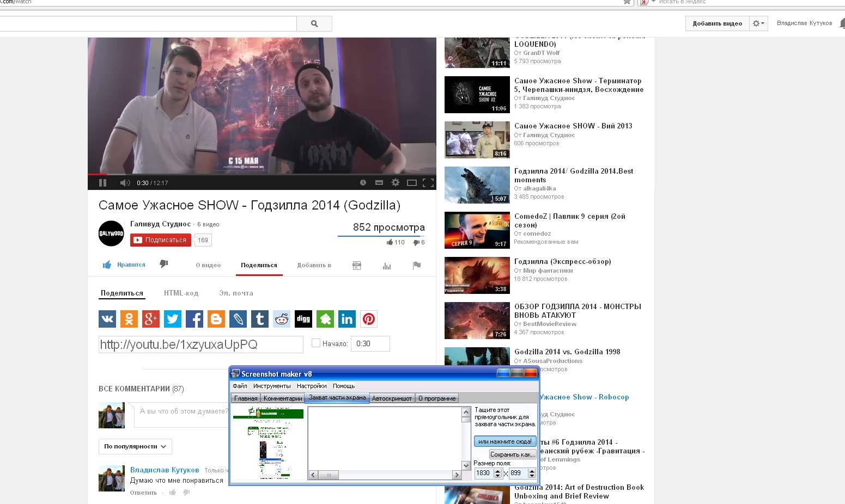Dislike the video with thumbs down
This screenshot has height=504, width=845.
[x=163, y=264]
